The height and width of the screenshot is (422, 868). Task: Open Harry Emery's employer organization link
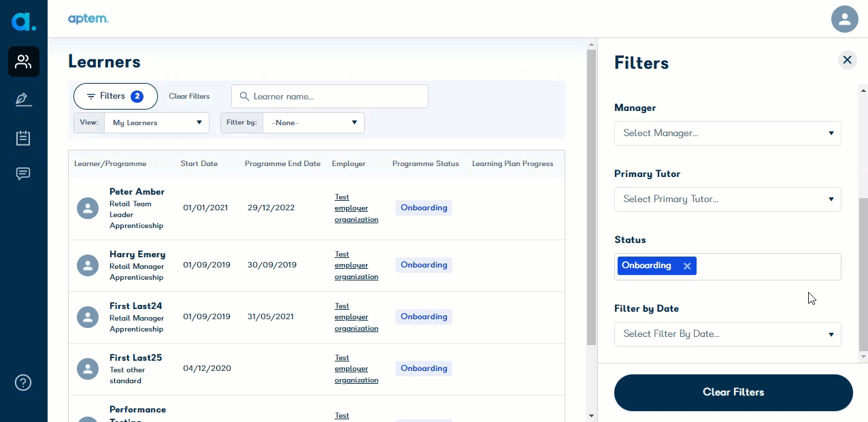point(356,265)
